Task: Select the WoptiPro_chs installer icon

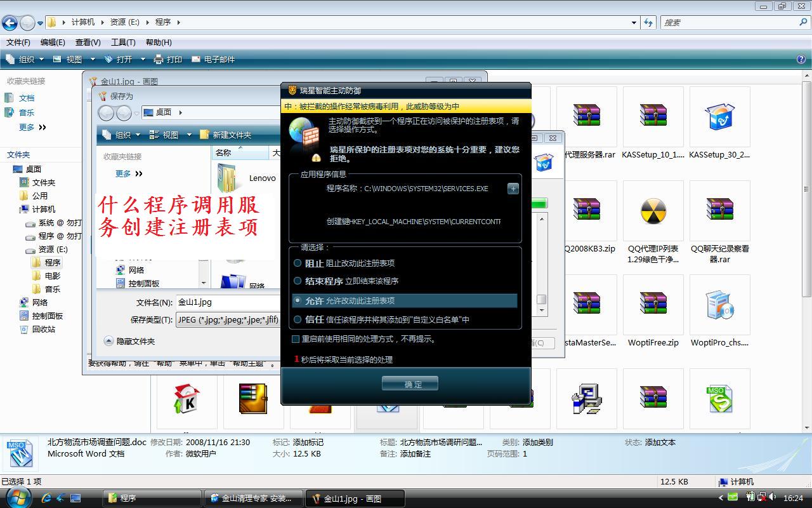Action: pos(720,305)
